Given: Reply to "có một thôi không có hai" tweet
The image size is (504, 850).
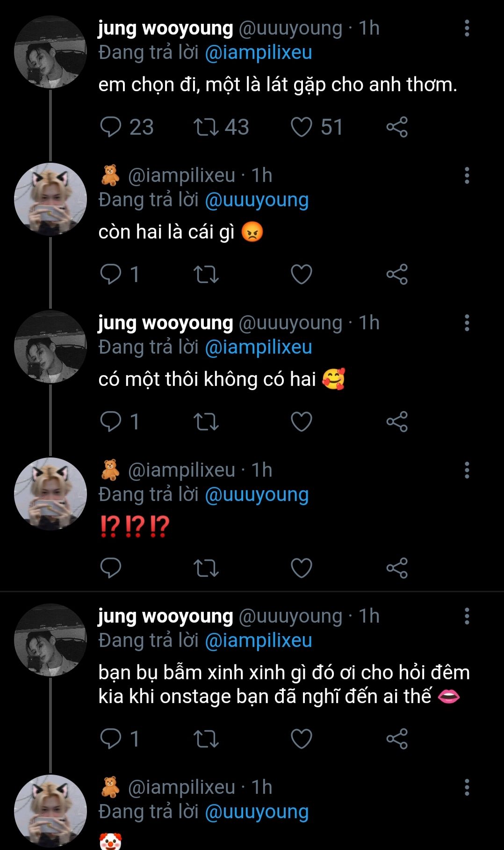Looking at the screenshot, I should tap(111, 421).
